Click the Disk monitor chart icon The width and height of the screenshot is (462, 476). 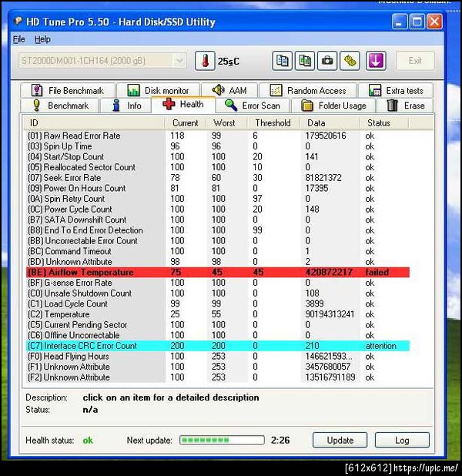[x=133, y=90]
